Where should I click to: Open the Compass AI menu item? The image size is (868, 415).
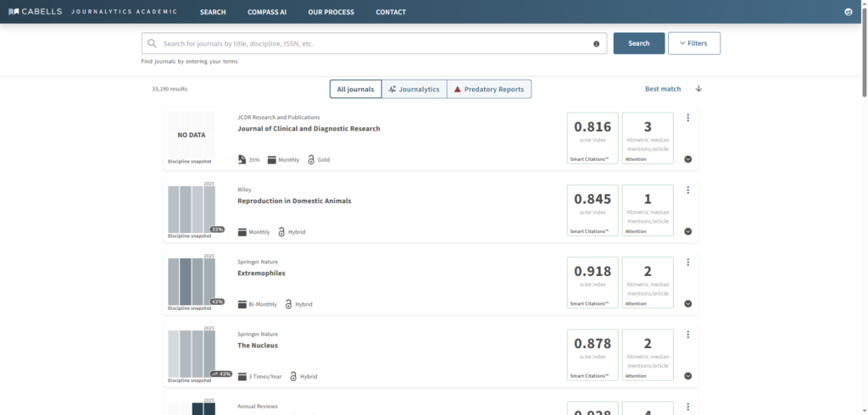[267, 12]
